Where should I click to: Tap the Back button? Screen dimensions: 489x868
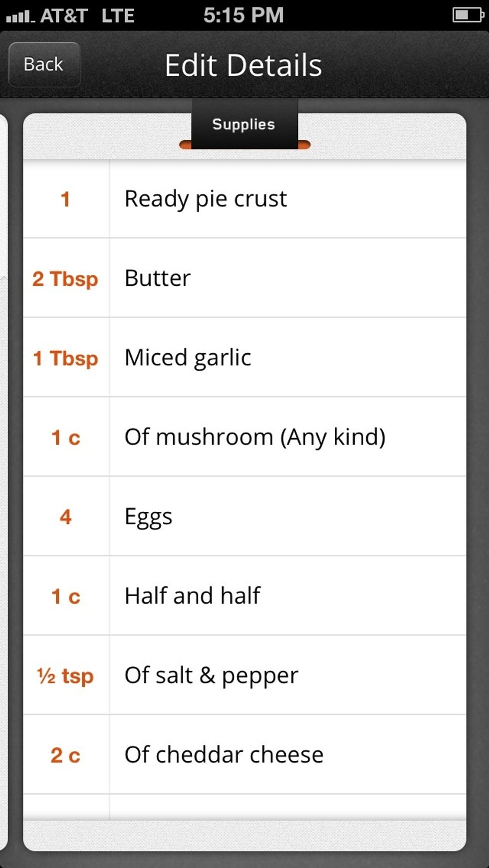44,64
